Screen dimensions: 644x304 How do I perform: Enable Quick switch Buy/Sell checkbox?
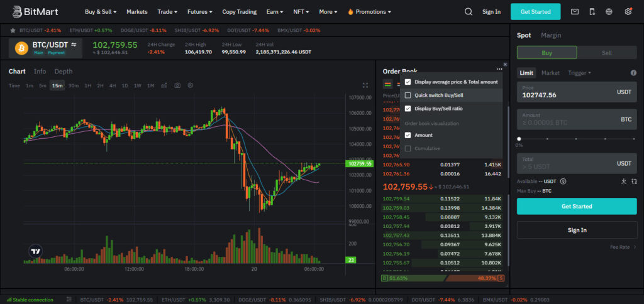click(408, 95)
